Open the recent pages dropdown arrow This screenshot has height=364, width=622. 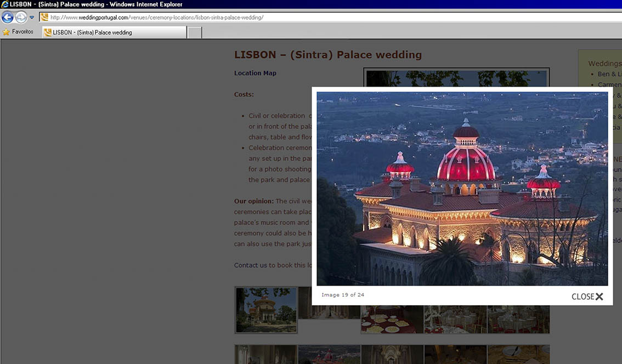(x=32, y=18)
